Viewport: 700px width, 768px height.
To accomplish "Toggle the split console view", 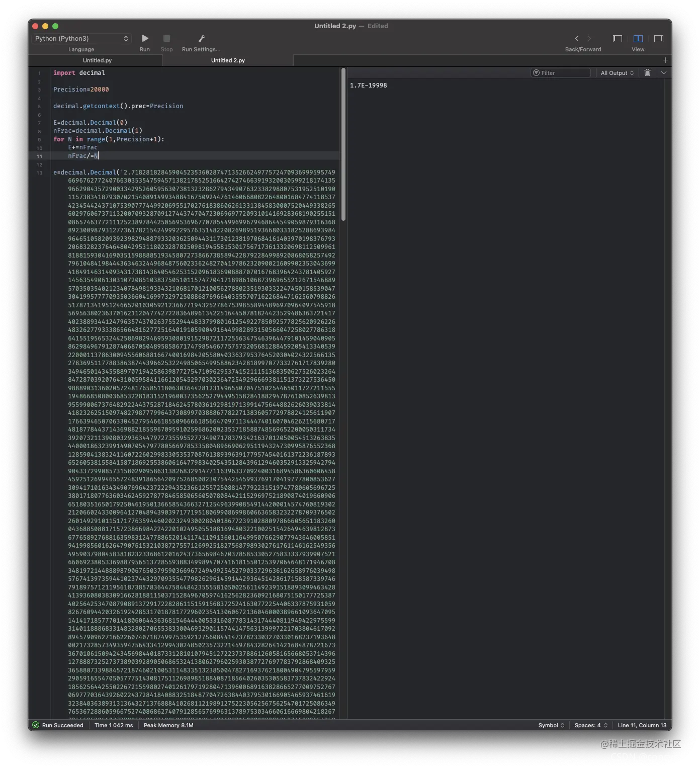I will pyautogui.click(x=638, y=39).
